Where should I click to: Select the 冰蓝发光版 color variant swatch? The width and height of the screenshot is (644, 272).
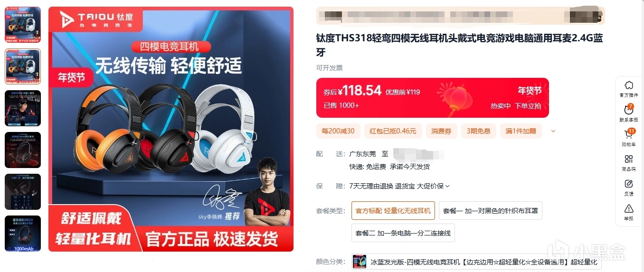[x=359, y=262]
